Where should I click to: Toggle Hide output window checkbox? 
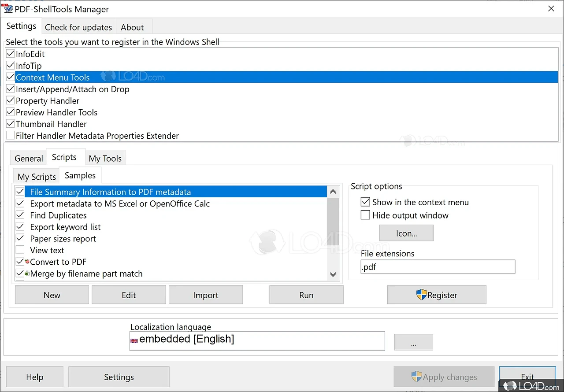tap(365, 215)
